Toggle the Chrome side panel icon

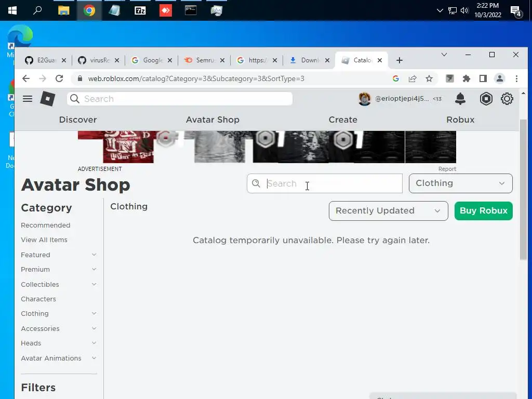click(483, 79)
